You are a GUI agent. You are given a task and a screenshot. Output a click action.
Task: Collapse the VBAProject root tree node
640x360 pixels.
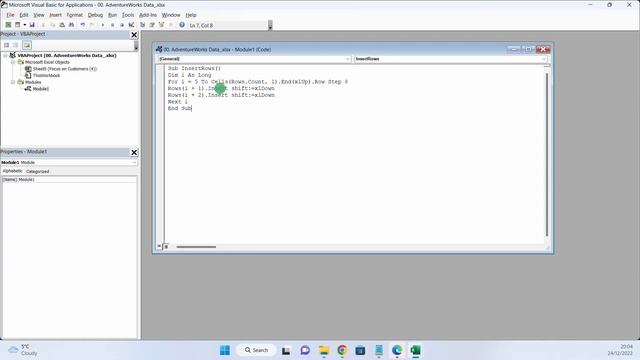[5, 55]
